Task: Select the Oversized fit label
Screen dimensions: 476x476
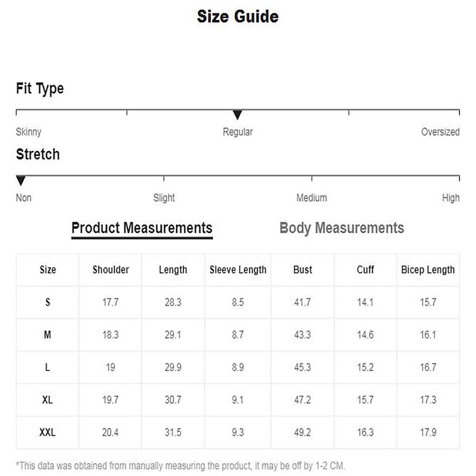Action: (440, 132)
